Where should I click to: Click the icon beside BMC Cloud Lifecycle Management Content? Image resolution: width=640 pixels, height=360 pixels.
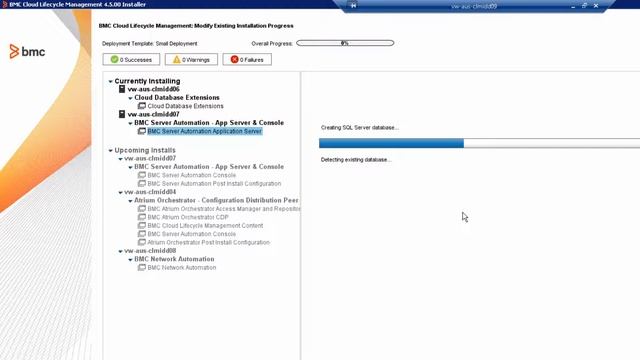142,225
